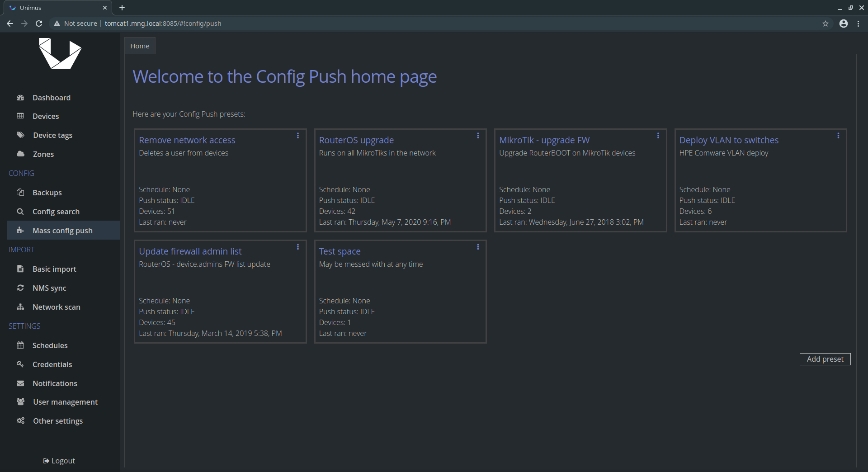Click the Network scan sitemap icon
Screen dimensions: 868x472
coord(20,307)
